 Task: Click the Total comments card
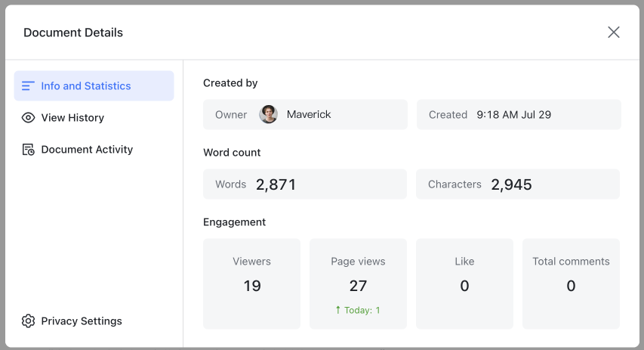571,284
